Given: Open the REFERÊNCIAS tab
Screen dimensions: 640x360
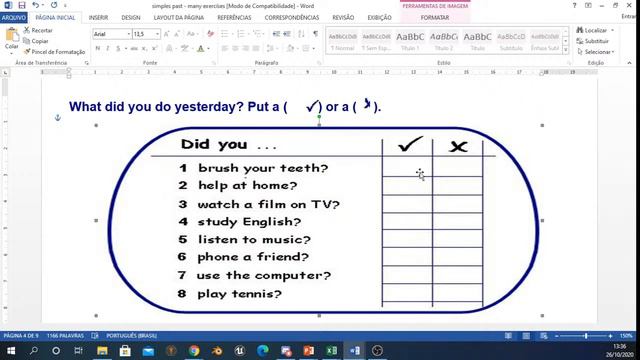Looking at the screenshot, I should [x=234, y=18].
